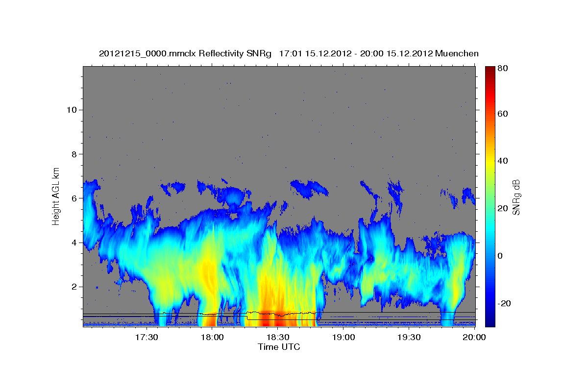Image resolution: width=588 pixels, height=392 pixels.
Task: Click the isolated cloud patch near 6.5 km at 18:40
Action: coord(309,188)
